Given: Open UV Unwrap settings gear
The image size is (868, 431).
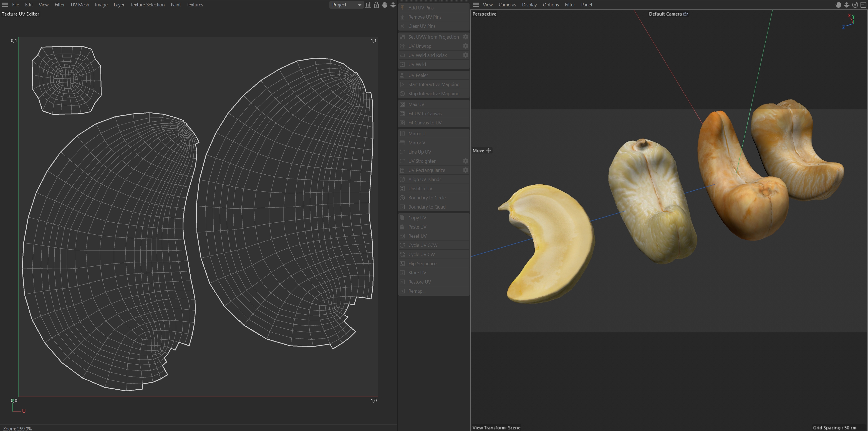Looking at the screenshot, I should pos(465,46).
